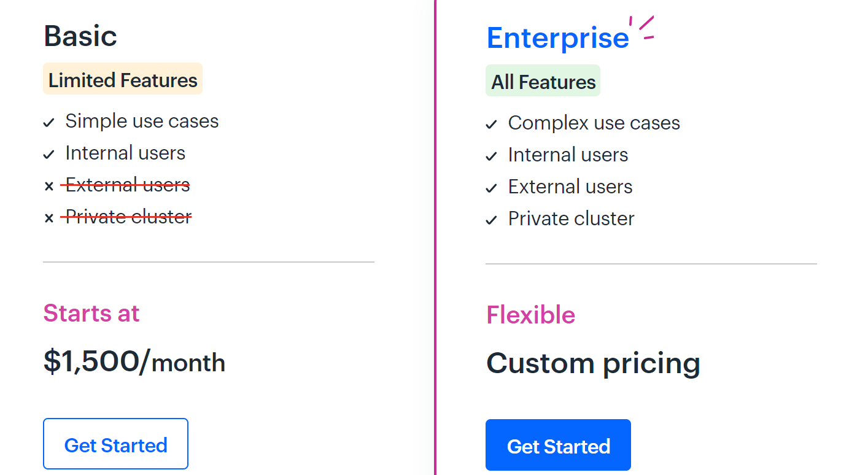868x475 pixels.
Task: Click the checkmark beside Complex use cases
Action: click(x=492, y=124)
